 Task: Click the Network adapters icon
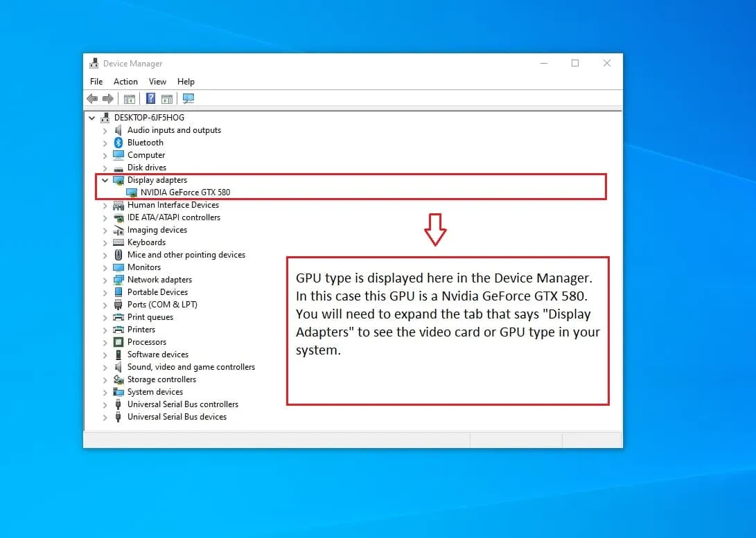click(x=118, y=280)
